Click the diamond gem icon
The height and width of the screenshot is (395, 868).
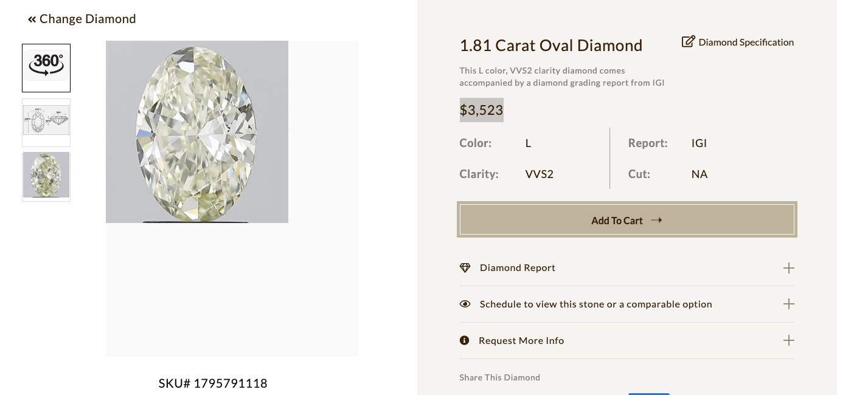coord(465,268)
